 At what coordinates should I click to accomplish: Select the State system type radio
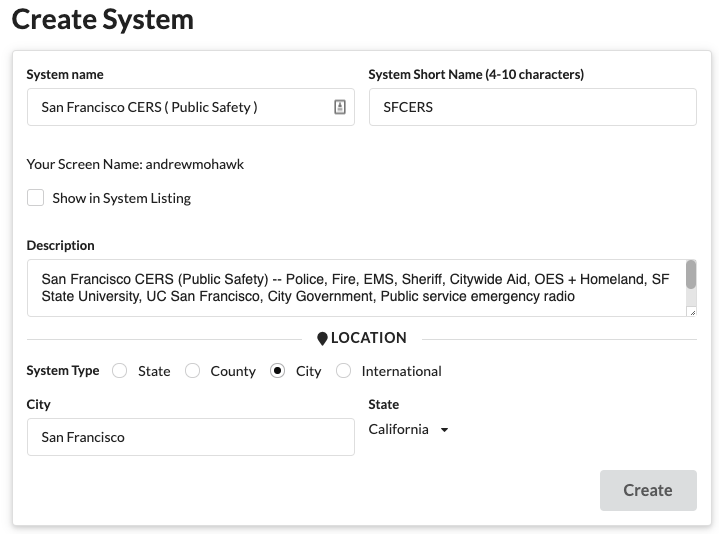[x=120, y=371]
